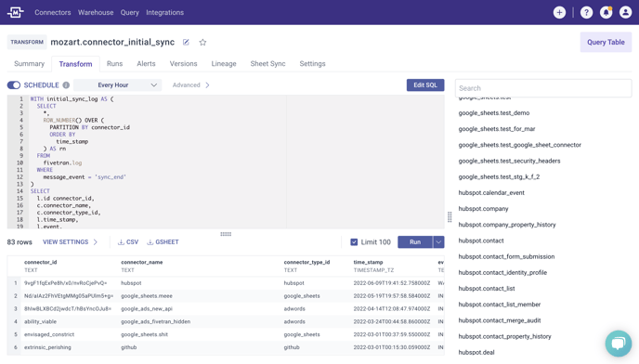Uncheck the Limit 100 checkbox

coord(354,241)
